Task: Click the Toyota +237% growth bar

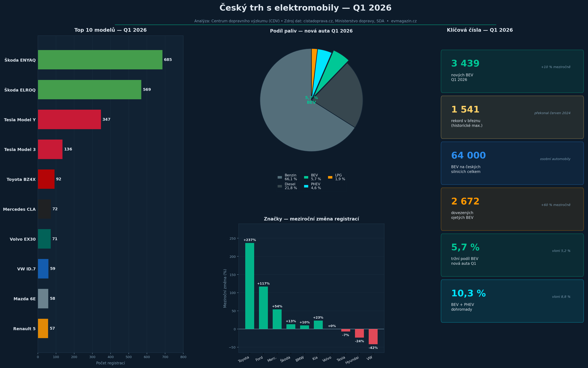Action: 250,286
